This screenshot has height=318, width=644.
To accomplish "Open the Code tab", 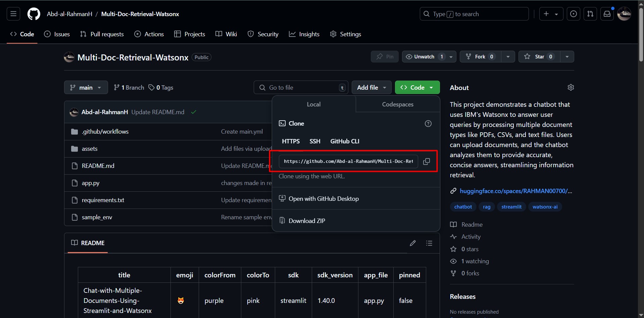I will (x=22, y=34).
